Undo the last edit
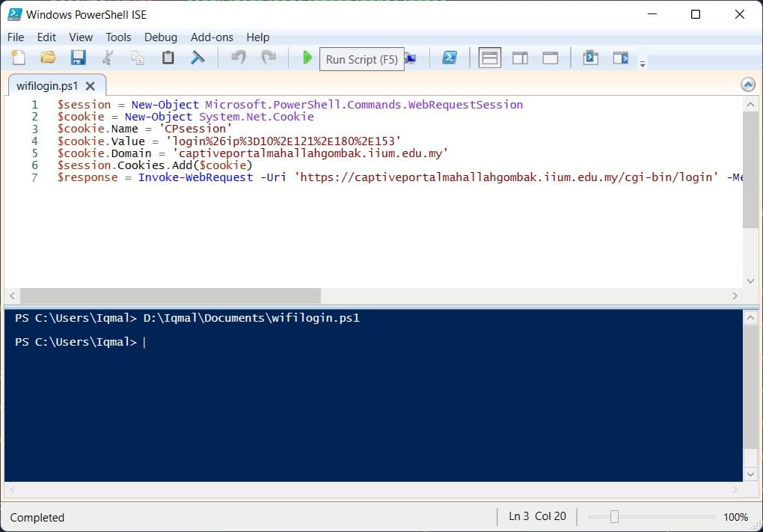Screen dimensions: 763x532 (x=239, y=58)
